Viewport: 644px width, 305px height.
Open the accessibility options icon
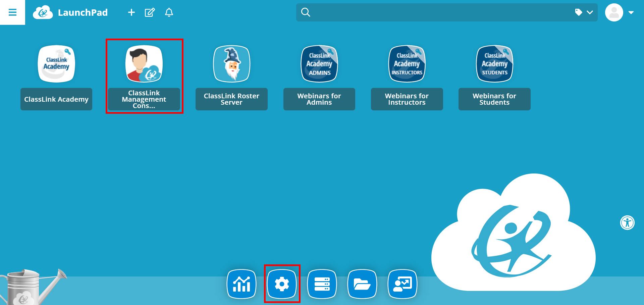point(628,222)
